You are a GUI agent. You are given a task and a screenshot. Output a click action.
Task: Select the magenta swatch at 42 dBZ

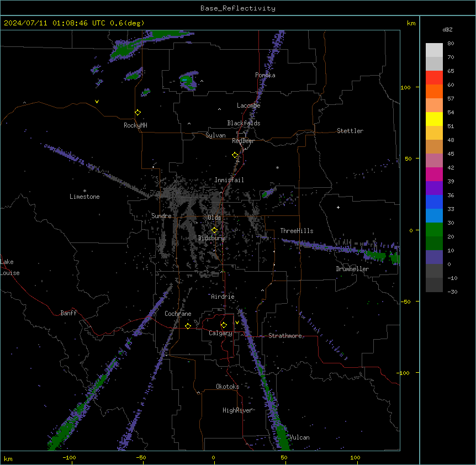434,174
